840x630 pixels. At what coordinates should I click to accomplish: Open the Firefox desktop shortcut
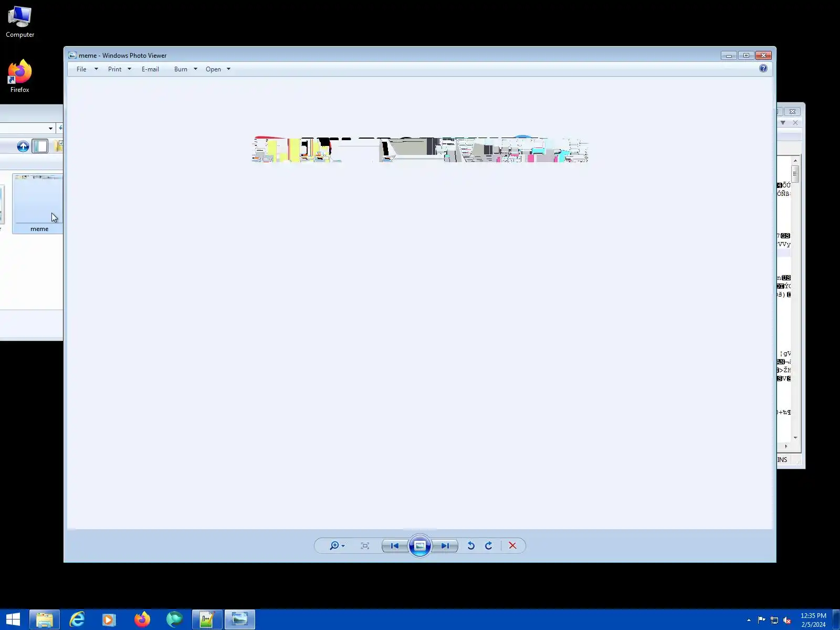coord(20,77)
